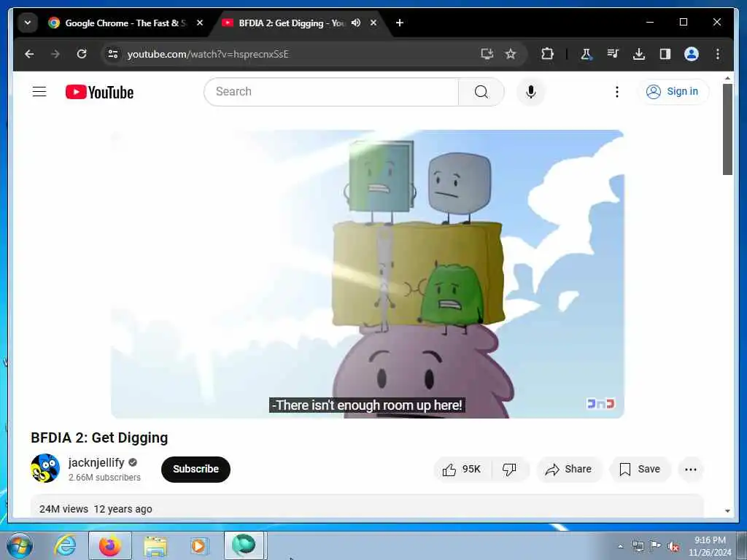
Task: Click the Sign in button
Action: pyautogui.click(x=673, y=91)
